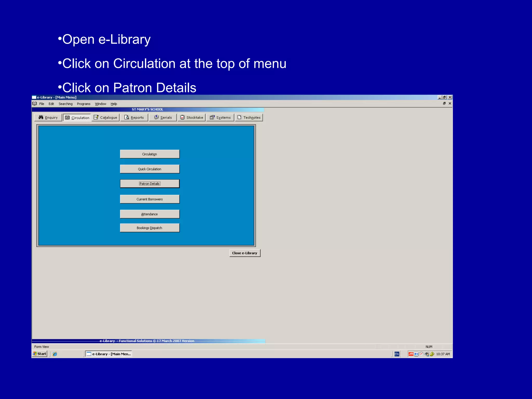Viewport: 532px width, 399px height.
Task: Switch to the Stocktake tab
Action: point(192,117)
